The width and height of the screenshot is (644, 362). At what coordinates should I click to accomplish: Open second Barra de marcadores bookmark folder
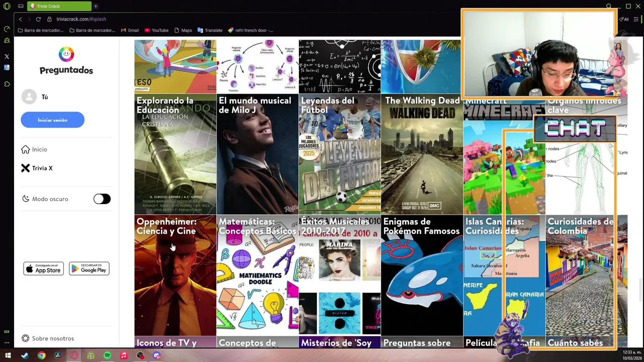click(x=92, y=30)
